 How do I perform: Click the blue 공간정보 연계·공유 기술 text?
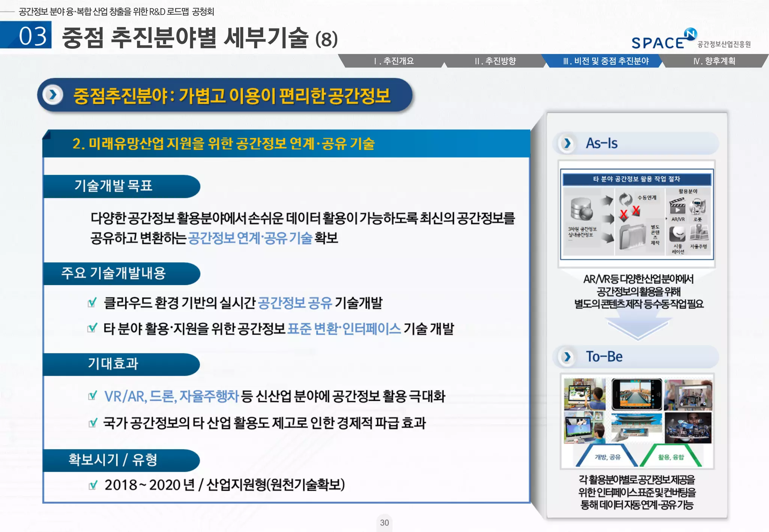click(250, 238)
